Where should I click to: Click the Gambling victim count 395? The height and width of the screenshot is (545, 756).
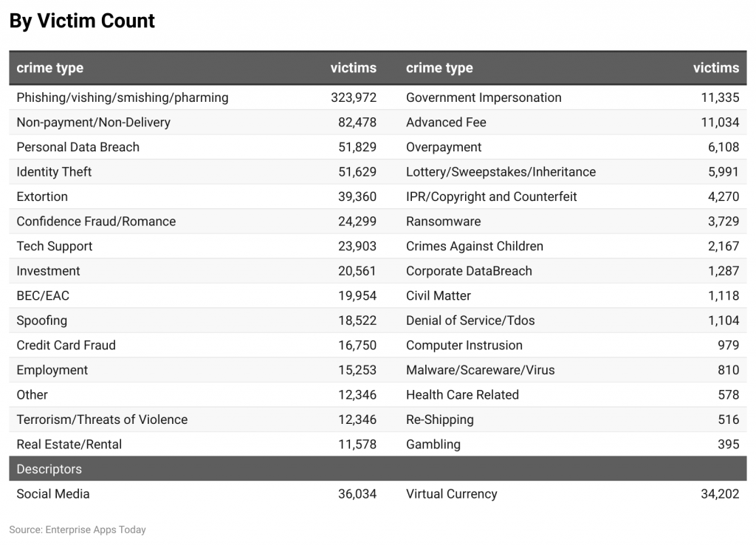click(x=729, y=445)
